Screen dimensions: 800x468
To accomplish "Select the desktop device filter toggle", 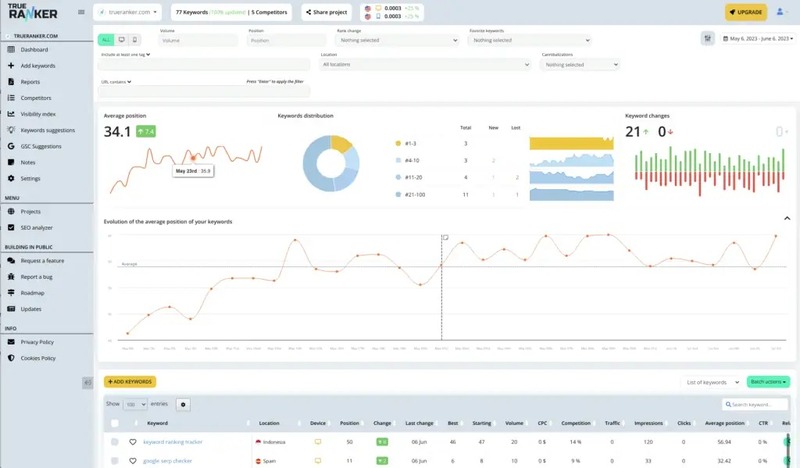I will [x=121, y=40].
